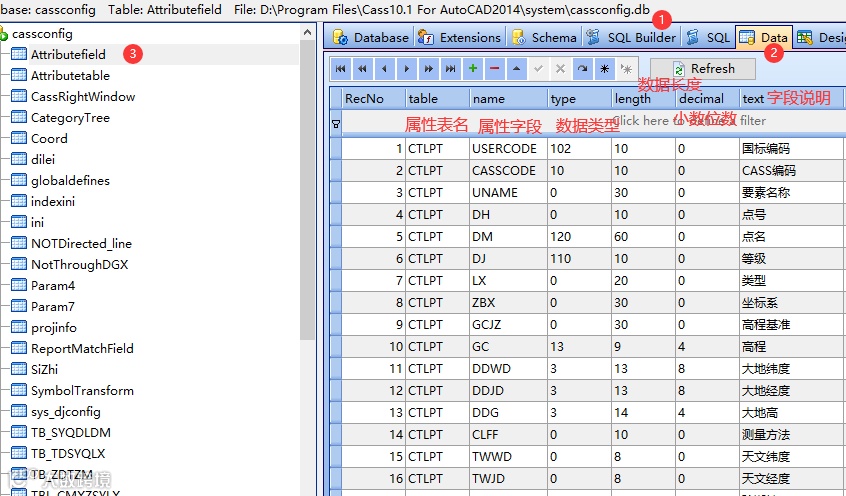Select the CASSCODE name cell
Viewport: 846px width, 496px height.
(508, 171)
